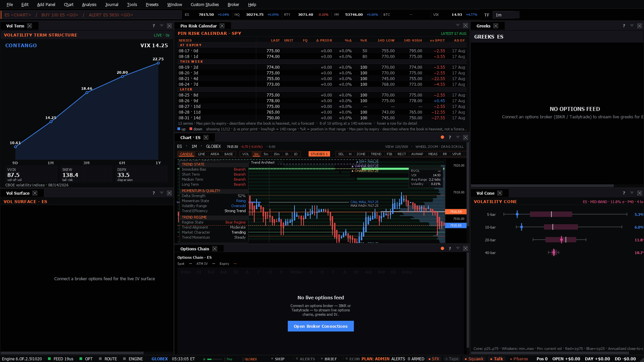644x362 pixels.
Task: Select the MEAS measure tool
Action: pyautogui.click(x=433, y=154)
